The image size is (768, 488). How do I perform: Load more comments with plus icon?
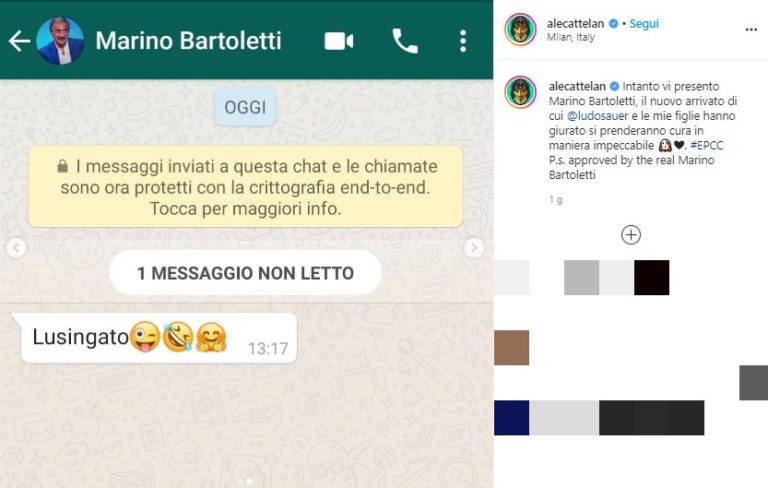pos(631,235)
